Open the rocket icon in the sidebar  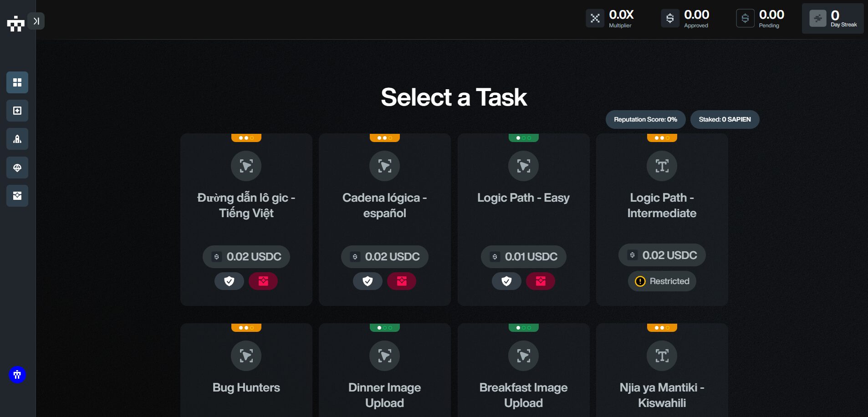pos(17,139)
